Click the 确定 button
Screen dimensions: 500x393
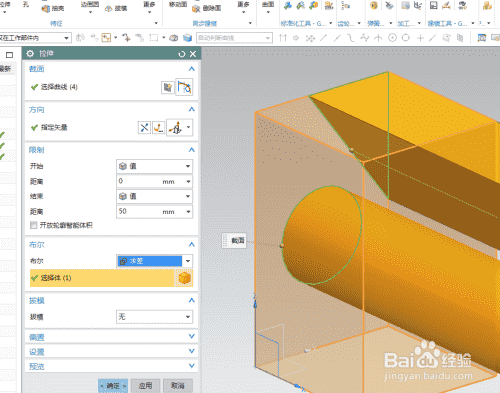pos(113,386)
